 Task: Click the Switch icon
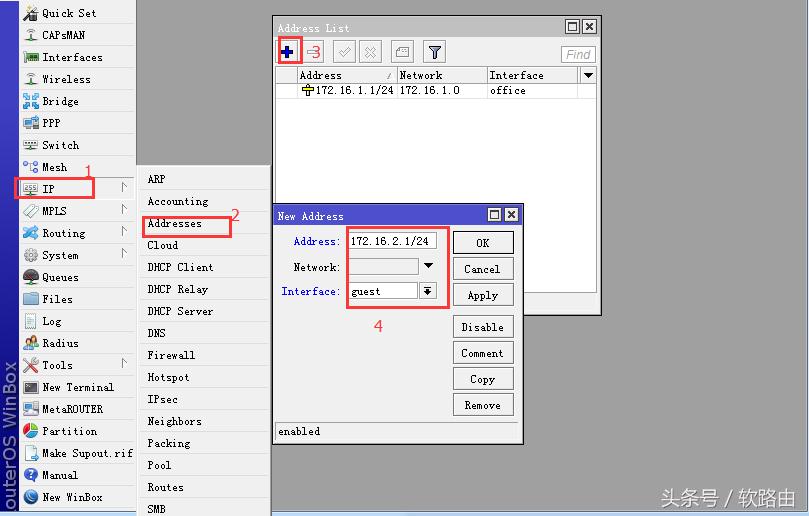30,145
